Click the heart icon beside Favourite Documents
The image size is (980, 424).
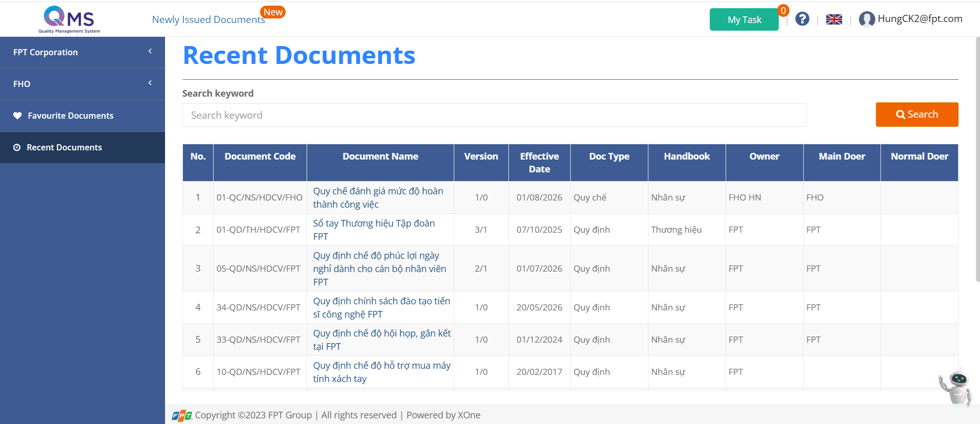(x=17, y=116)
